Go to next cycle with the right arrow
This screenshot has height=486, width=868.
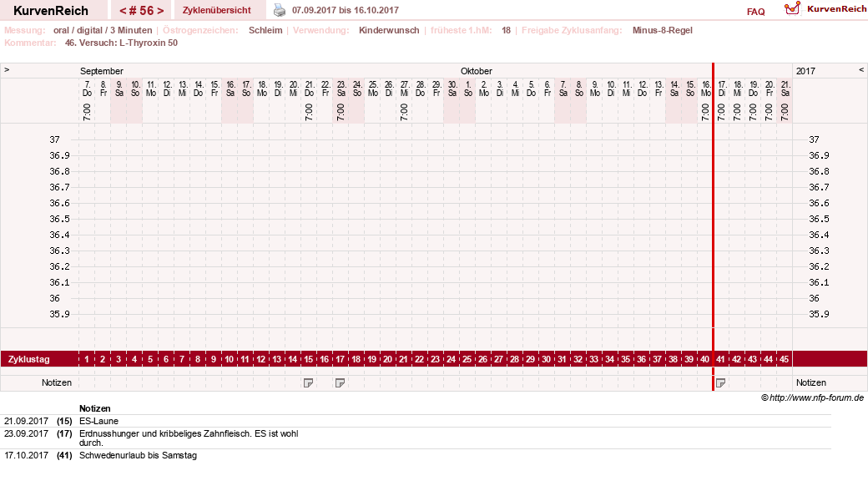tap(160, 11)
